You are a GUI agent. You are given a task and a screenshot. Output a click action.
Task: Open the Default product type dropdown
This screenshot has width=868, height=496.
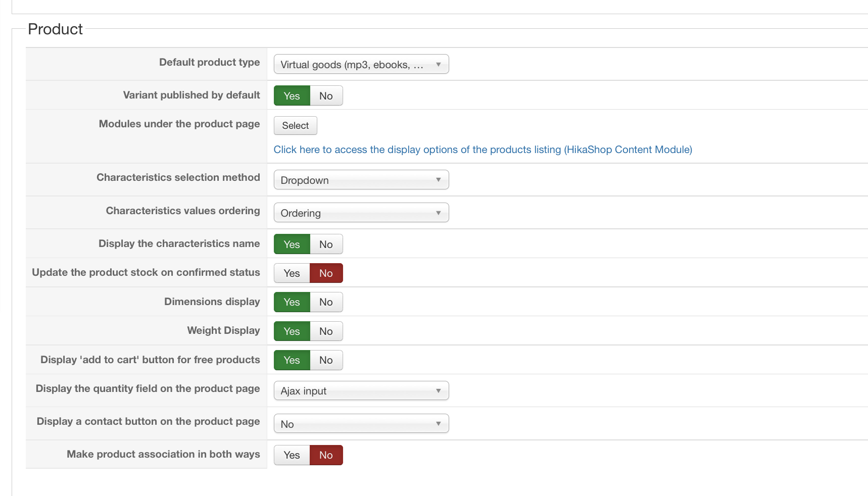(x=361, y=65)
